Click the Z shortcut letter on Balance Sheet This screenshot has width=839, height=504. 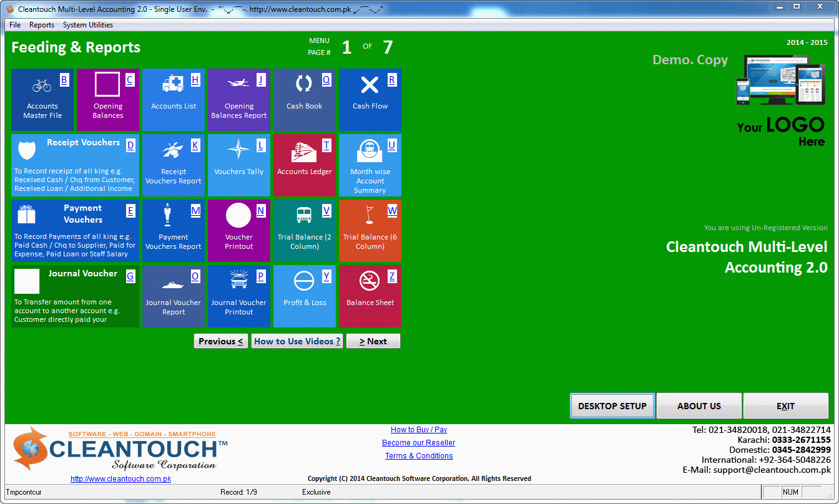[x=392, y=276]
